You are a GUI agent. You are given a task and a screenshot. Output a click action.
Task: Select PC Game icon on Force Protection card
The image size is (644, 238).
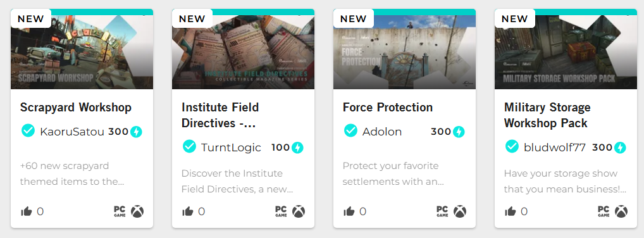[x=442, y=211]
